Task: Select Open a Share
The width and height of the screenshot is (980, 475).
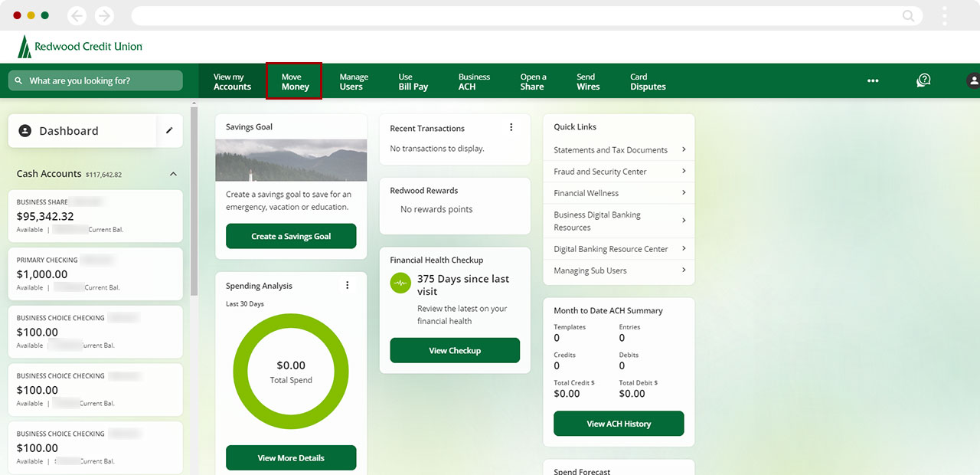Action: point(533,81)
